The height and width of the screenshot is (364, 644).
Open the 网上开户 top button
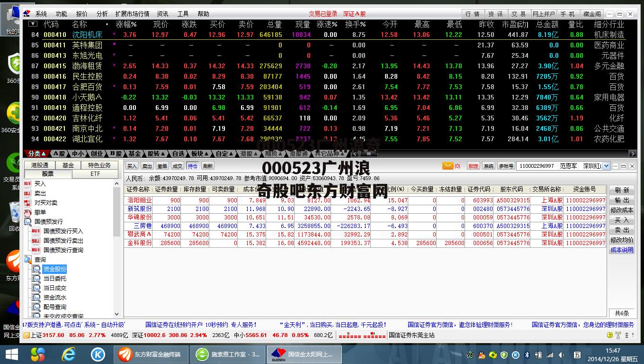click(544, 14)
